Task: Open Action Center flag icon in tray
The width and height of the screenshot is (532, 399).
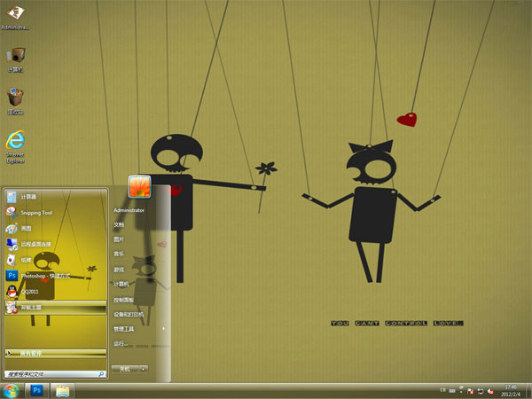Action: click(470, 391)
